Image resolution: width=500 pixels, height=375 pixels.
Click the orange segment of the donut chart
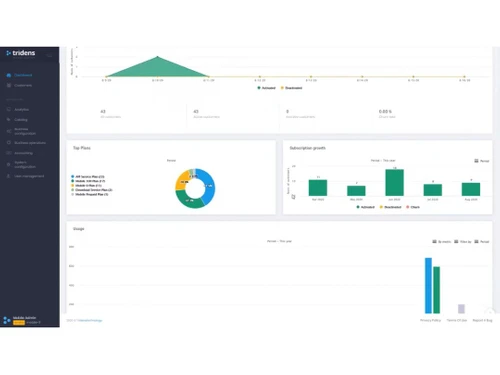pos(183,180)
